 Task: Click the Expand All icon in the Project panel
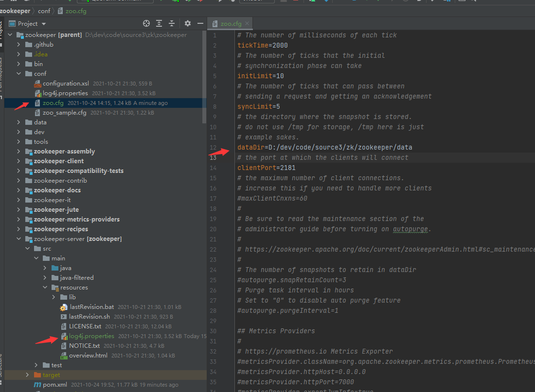tap(159, 23)
